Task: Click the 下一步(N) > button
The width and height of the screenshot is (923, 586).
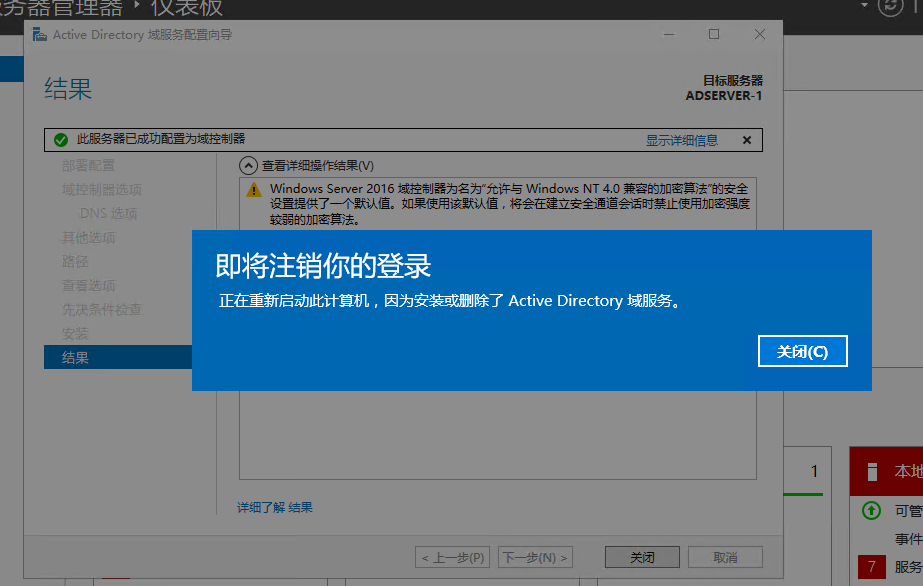Action: click(535, 557)
